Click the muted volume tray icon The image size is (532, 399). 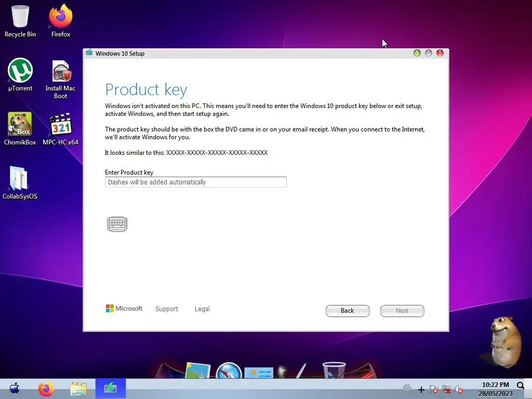click(x=459, y=389)
